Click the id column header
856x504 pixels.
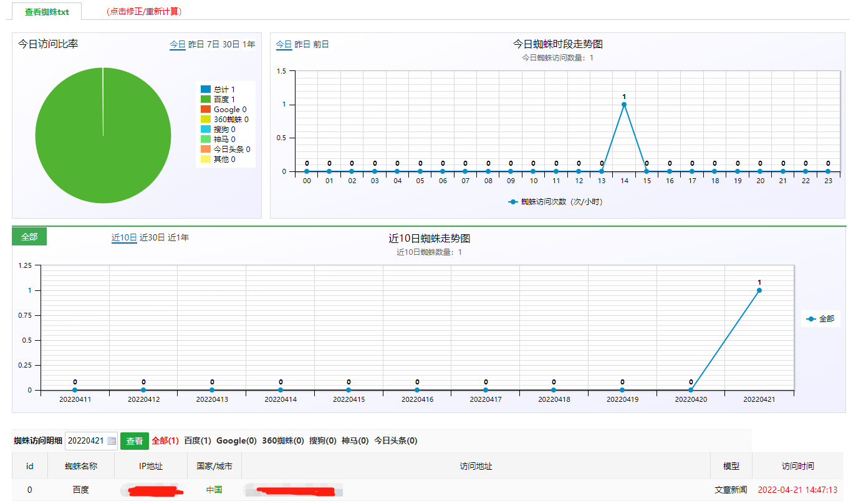(x=29, y=466)
